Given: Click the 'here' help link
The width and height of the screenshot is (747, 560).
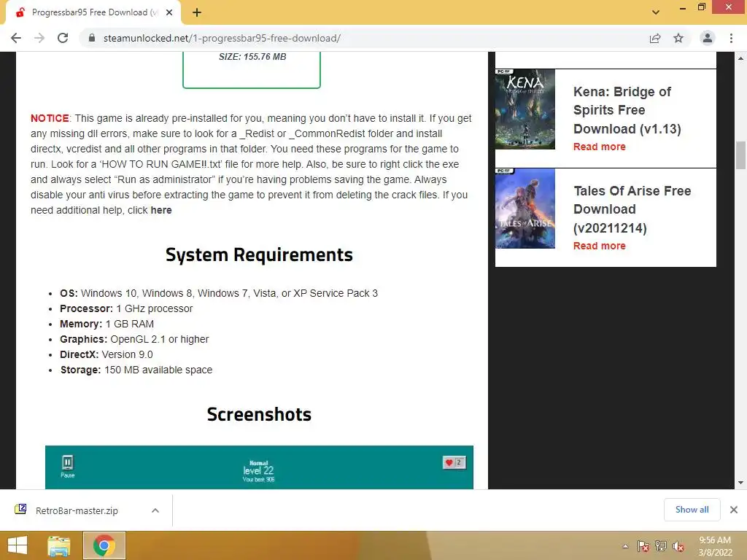Looking at the screenshot, I should point(161,210).
